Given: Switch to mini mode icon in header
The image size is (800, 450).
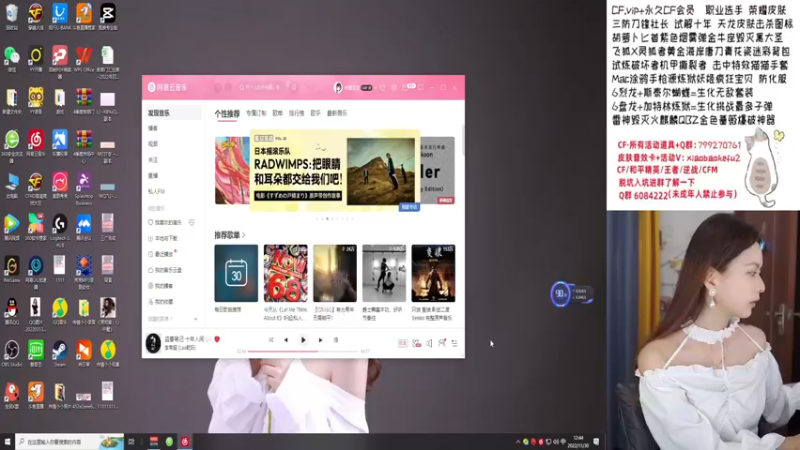Looking at the screenshot, I should tap(421, 88).
